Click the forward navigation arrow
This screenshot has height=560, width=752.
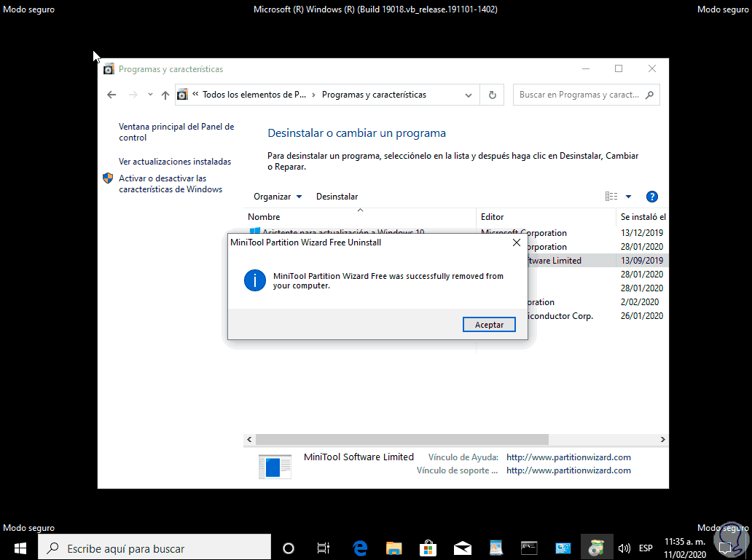[133, 95]
